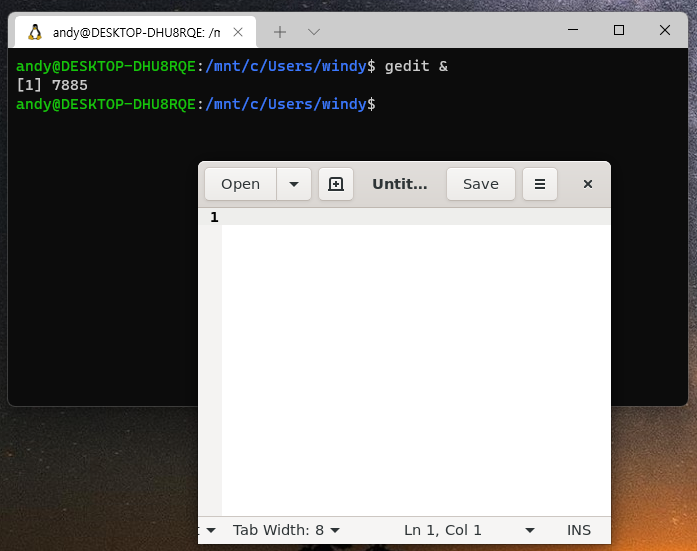
Task: Open a new terminal tab with plus icon
Action: pyautogui.click(x=280, y=32)
